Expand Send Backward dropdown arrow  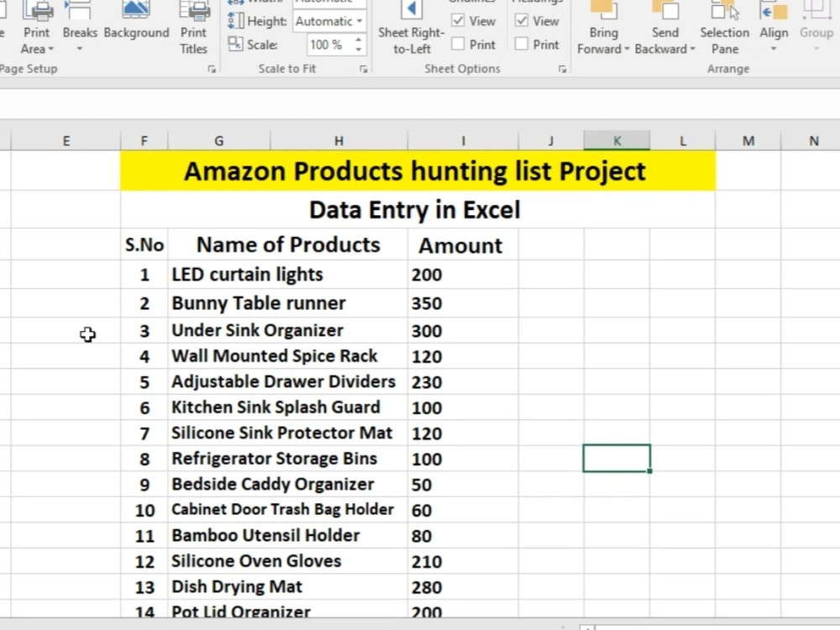coord(692,50)
